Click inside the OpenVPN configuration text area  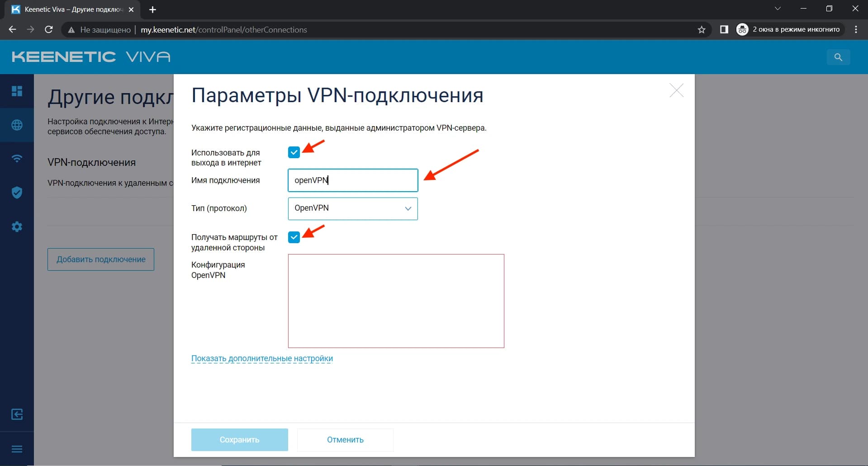(x=396, y=301)
